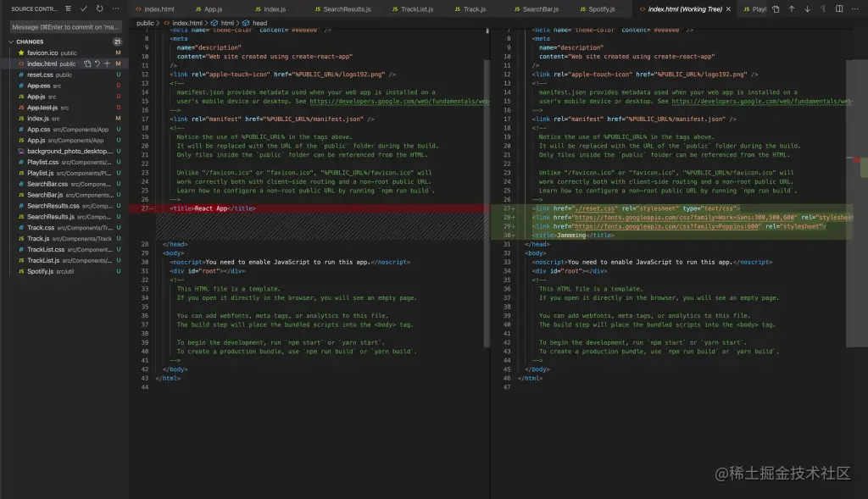
Task: Open the SearchResults.js tab
Action: point(342,8)
